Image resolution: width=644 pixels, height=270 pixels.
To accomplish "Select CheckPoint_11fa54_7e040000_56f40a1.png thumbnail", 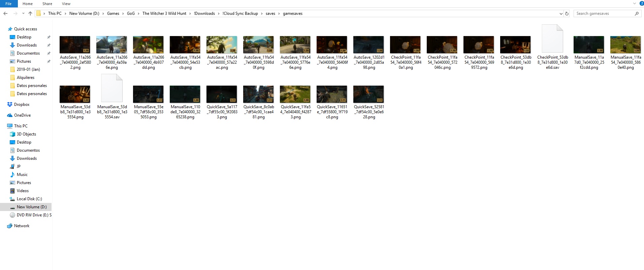I will tap(405, 44).
